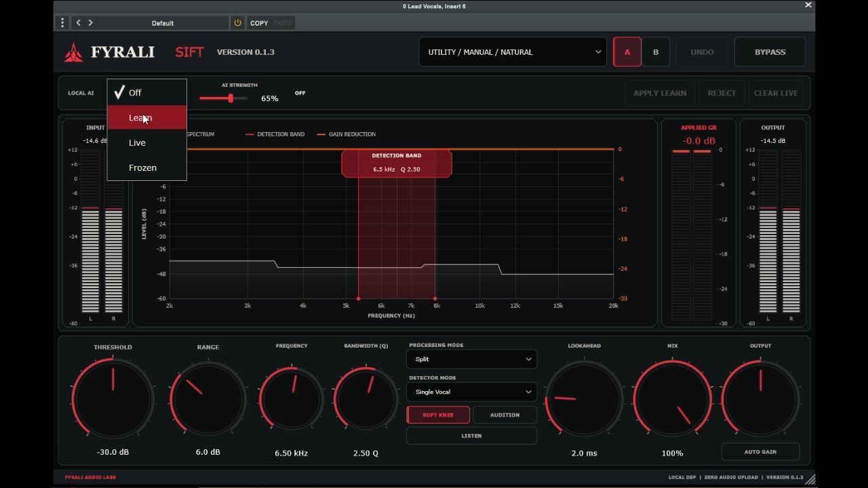Image resolution: width=868 pixels, height=488 pixels.
Task: Open the Utility / Manual / Natural preset dropdown
Action: click(x=513, y=52)
